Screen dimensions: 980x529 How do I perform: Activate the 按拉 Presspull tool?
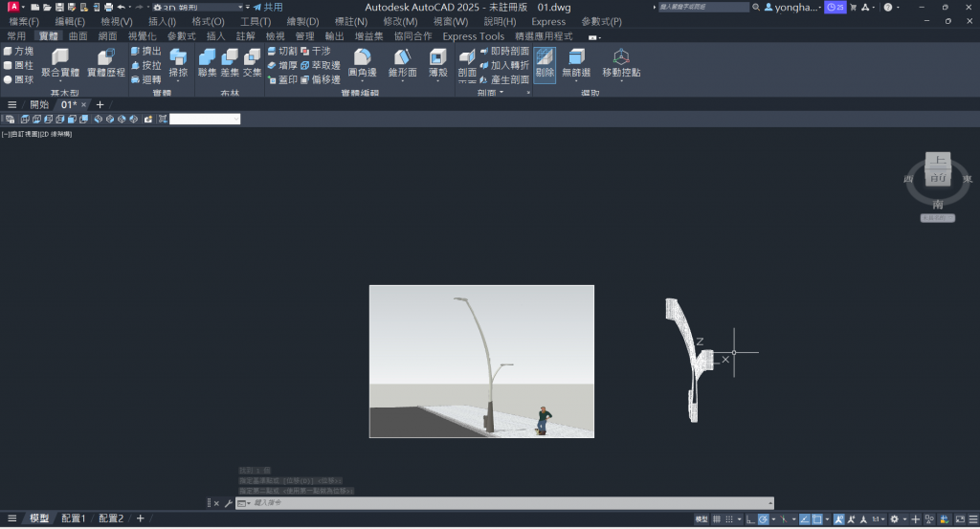point(145,65)
